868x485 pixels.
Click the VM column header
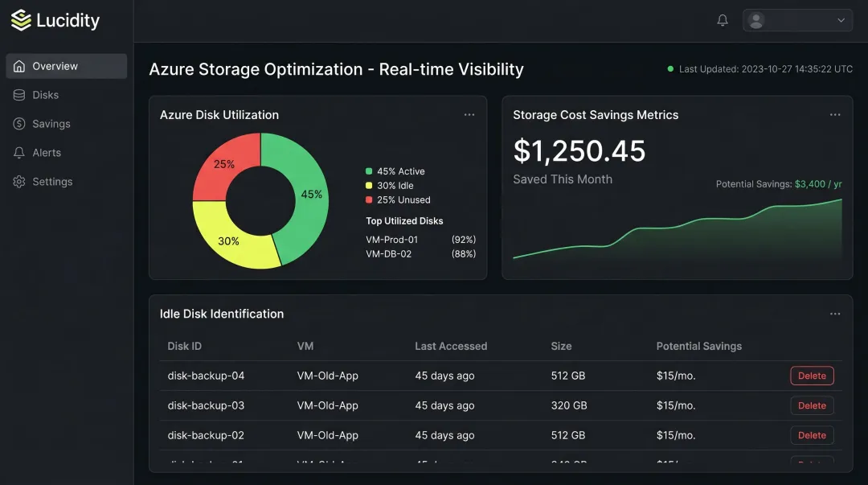pyautogui.click(x=305, y=346)
